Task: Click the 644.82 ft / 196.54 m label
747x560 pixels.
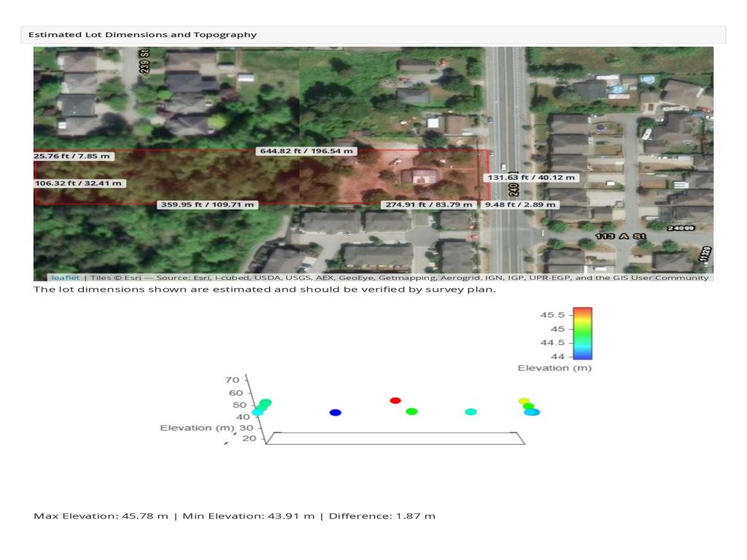Action: click(x=306, y=151)
